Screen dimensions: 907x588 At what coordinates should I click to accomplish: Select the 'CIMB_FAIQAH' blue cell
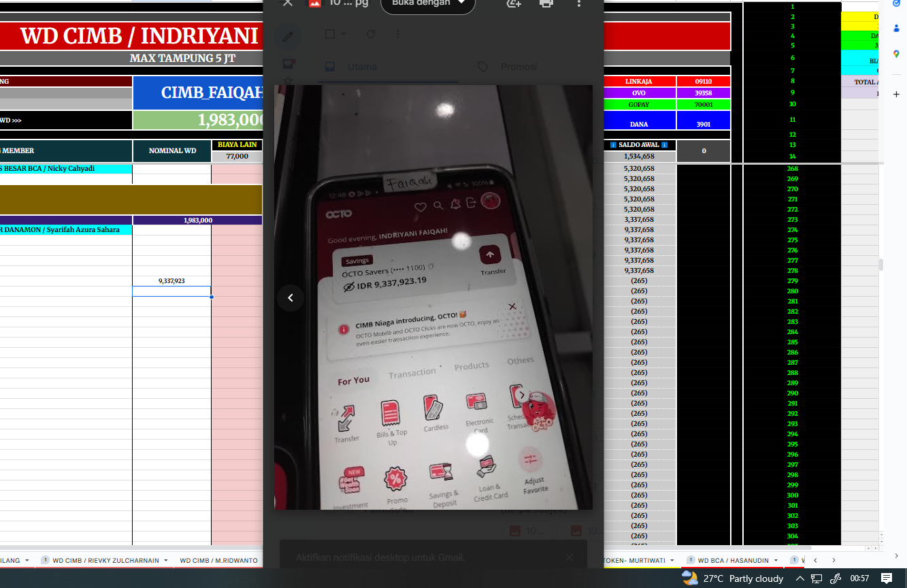pyautogui.click(x=198, y=93)
